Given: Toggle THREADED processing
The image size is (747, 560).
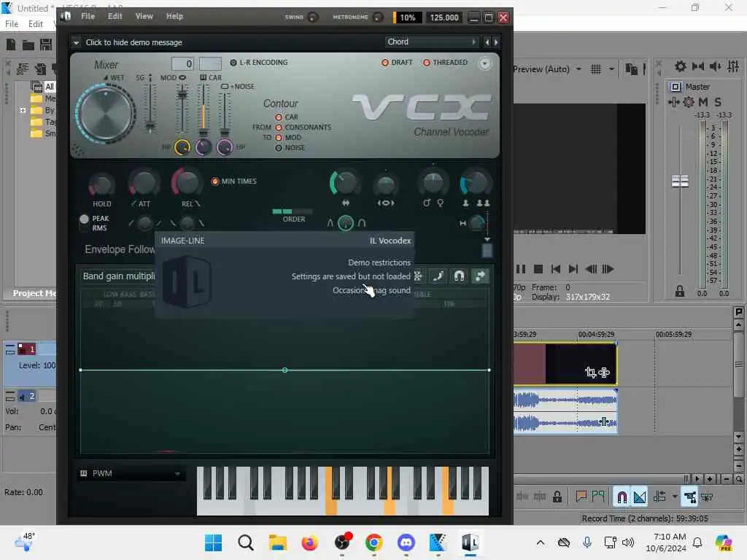Looking at the screenshot, I should pyautogui.click(x=445, y=63).
